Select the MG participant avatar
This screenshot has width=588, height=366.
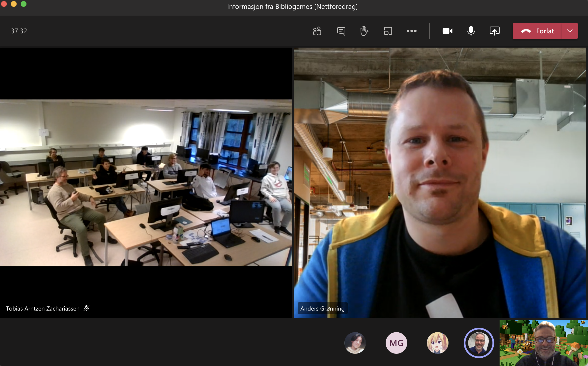(x=396, y=343)
